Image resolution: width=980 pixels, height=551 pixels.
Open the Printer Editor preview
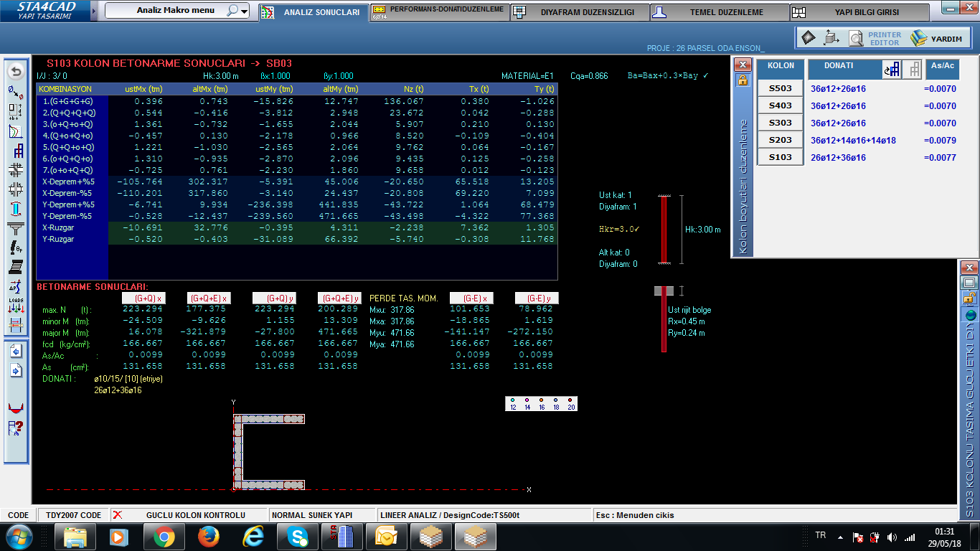856,38
